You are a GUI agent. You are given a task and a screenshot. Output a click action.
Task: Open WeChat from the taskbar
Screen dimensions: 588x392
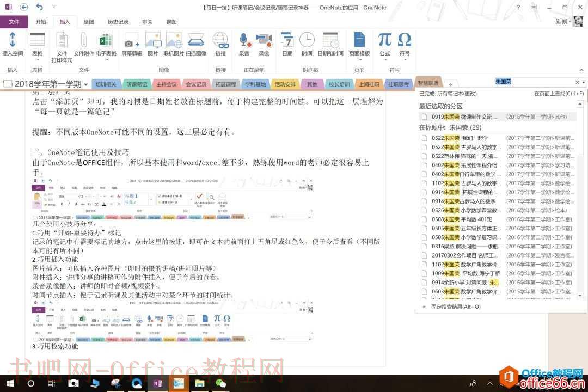coord(221,383)
